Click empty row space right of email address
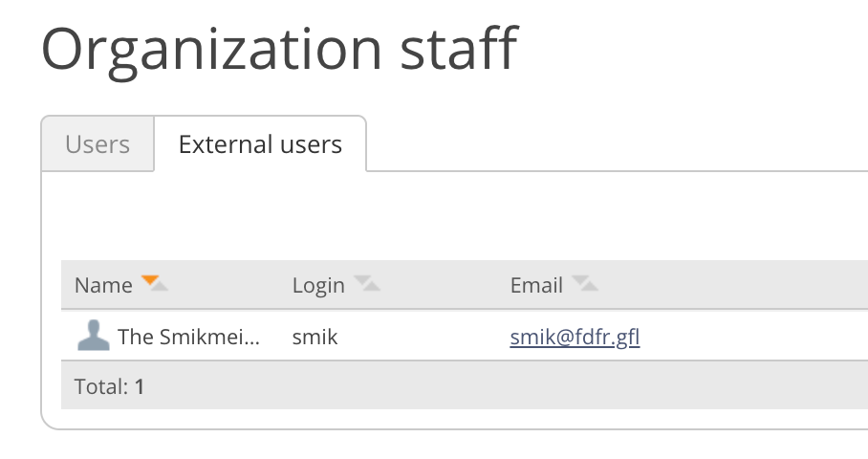 point(755,337)
